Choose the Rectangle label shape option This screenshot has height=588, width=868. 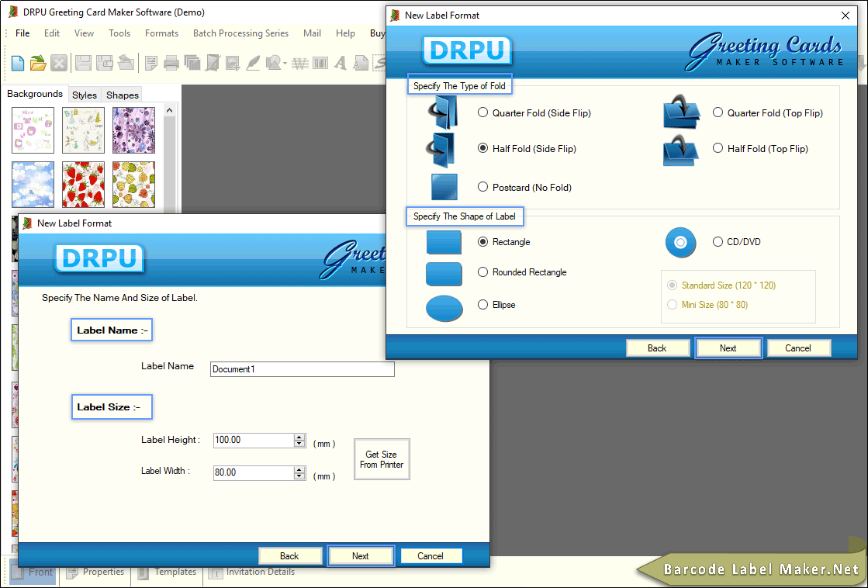click(482, 241)
